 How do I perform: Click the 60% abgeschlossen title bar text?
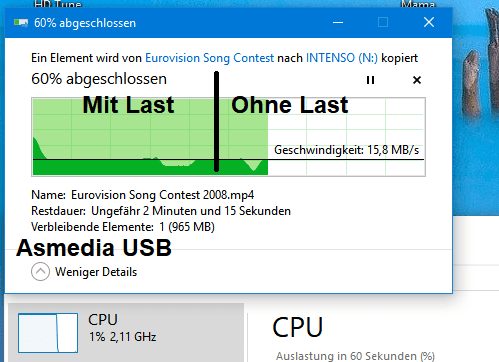coord(85,23)
